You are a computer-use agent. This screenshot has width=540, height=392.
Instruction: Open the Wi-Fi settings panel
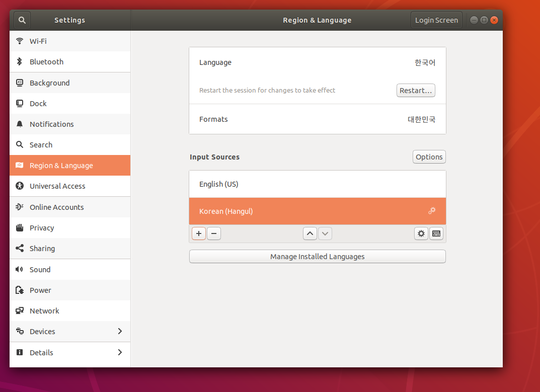coord(70,41)
